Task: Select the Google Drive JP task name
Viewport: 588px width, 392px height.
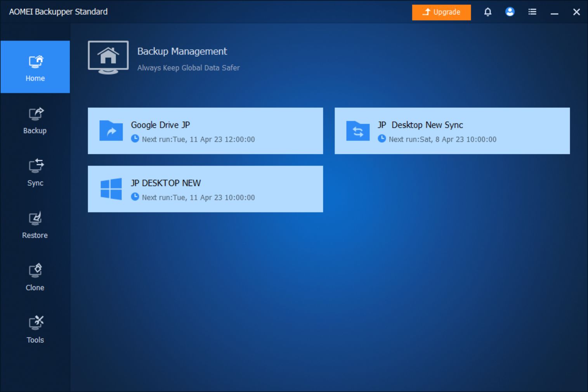Action: click(x=160, y=125)
